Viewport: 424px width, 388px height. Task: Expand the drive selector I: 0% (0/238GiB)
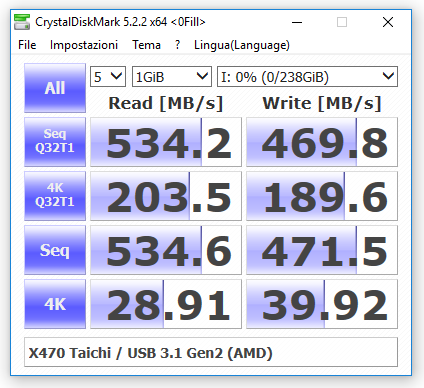click(307, 77)
